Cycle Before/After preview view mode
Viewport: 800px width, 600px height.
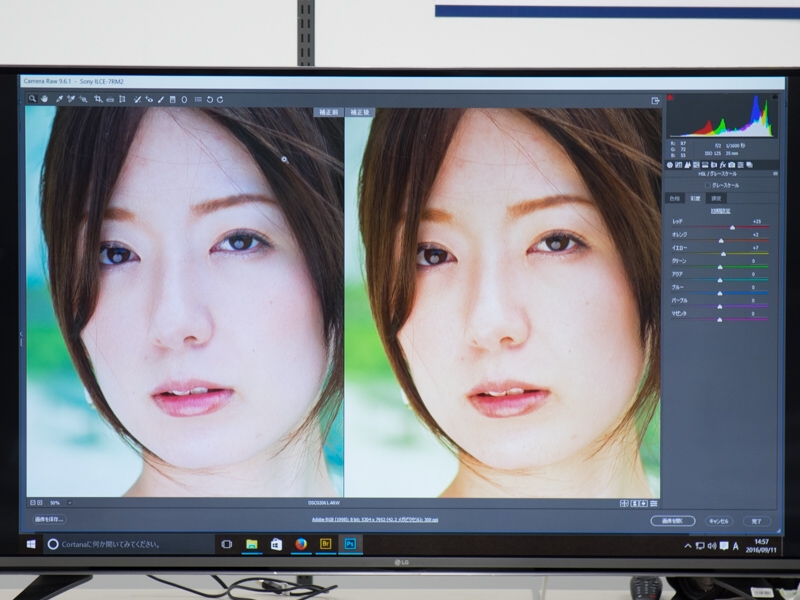coord(624,504)
